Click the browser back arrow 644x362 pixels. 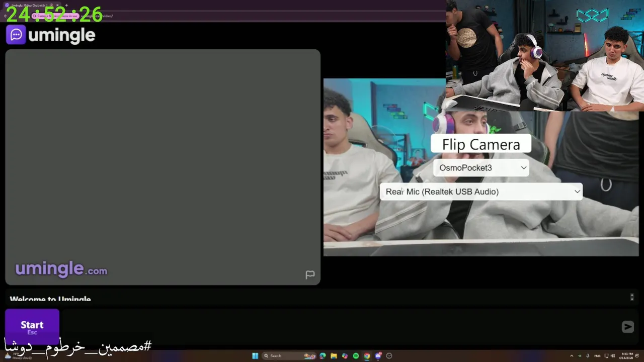(x=6, y=16)
